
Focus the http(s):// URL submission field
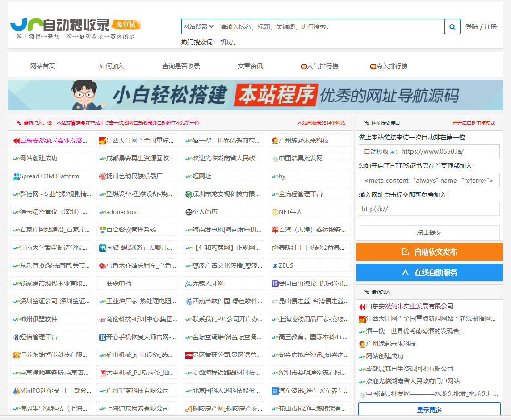[429, 209]
